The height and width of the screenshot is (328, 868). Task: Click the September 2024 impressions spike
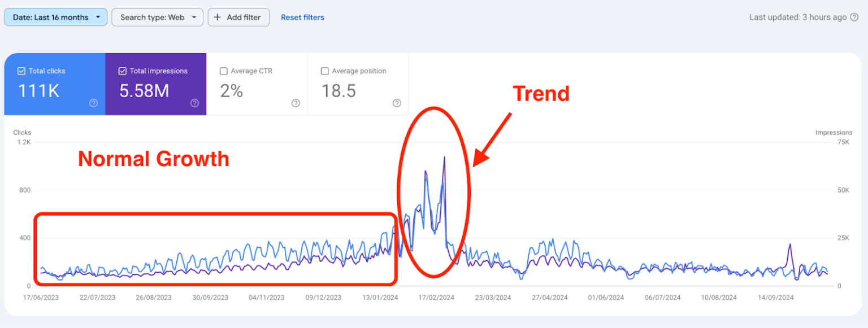(x=790, y=244)
